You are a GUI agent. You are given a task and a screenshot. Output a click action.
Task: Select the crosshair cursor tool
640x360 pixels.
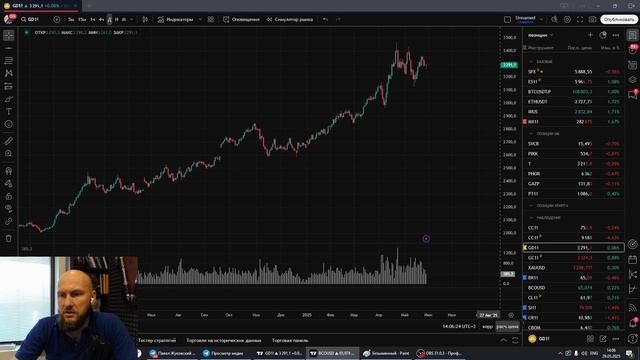click(9, 36)
